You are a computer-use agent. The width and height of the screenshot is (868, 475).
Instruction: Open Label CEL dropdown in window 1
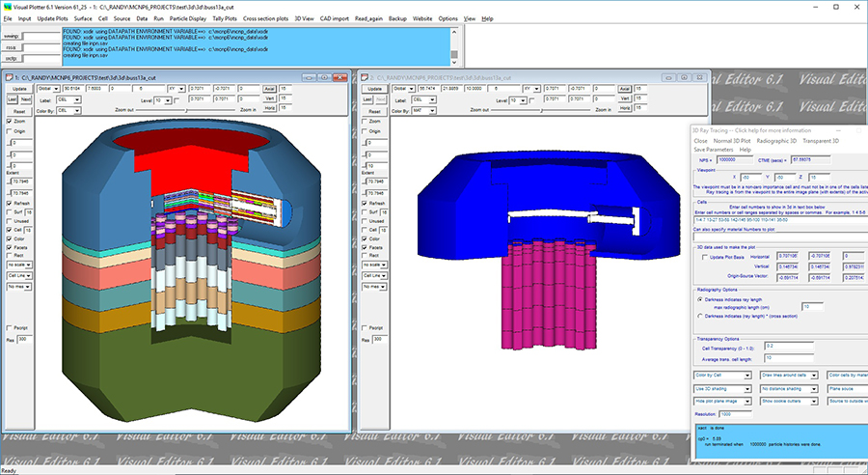point(68,99)
